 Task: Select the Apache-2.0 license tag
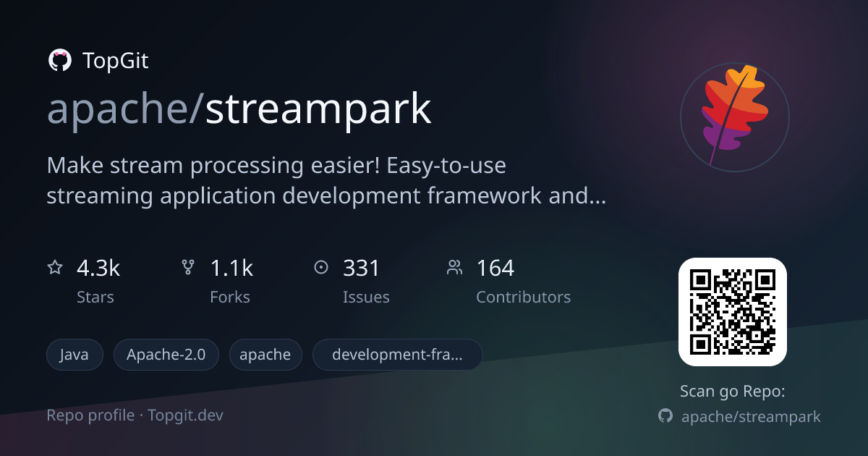(x=166, y=355)
